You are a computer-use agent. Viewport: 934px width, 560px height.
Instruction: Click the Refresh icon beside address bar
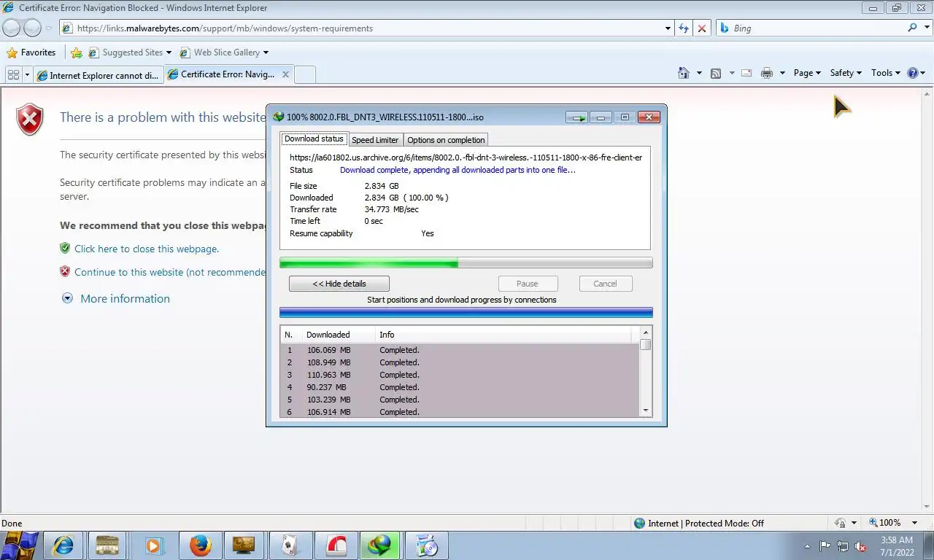[684, 28]
